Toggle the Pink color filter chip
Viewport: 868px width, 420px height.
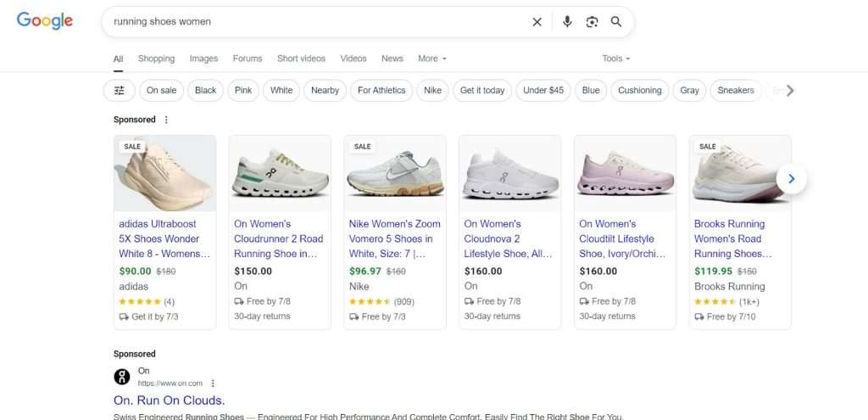click(243, 90)
